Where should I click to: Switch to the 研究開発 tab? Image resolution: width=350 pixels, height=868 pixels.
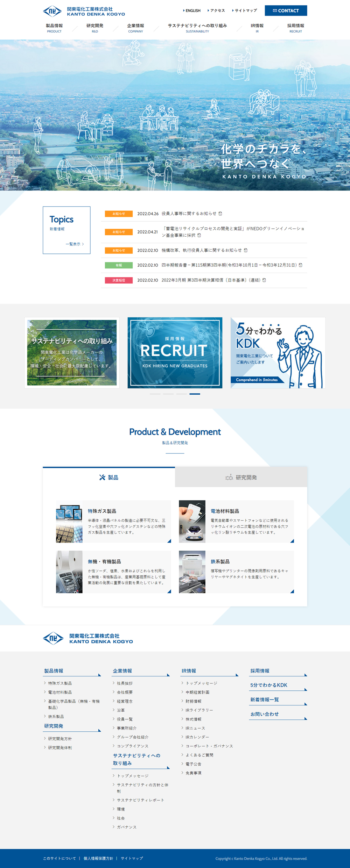point(241,477)
